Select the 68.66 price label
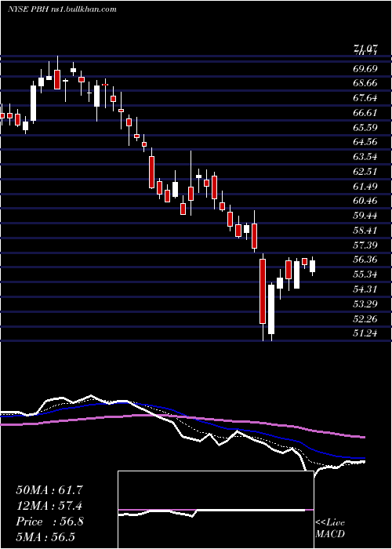The height and width of the screenshot is (549, 392). click(365, 83)
